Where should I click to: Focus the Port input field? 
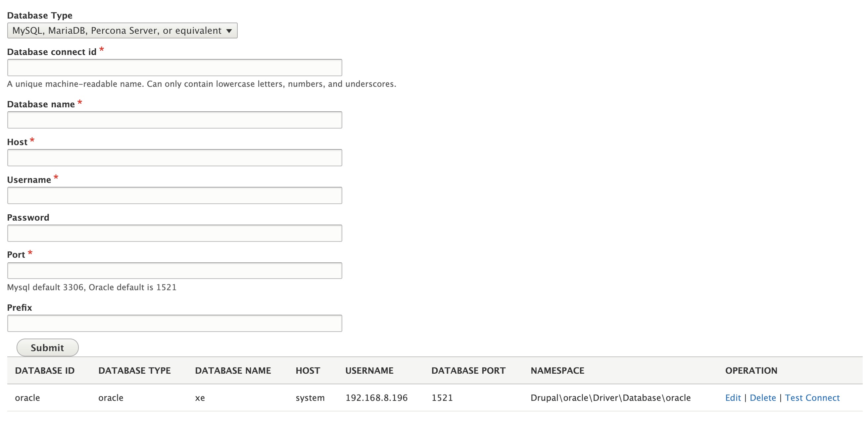174,271
